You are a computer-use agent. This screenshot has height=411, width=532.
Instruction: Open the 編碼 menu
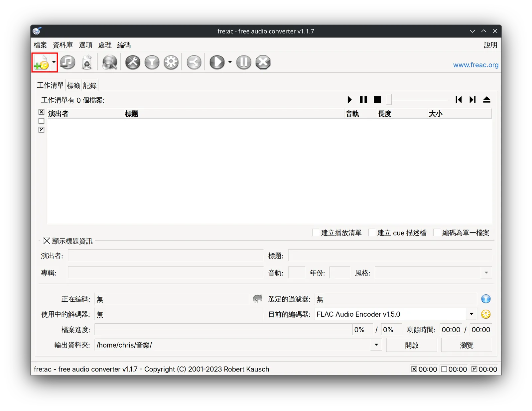(x=124, y=45)
